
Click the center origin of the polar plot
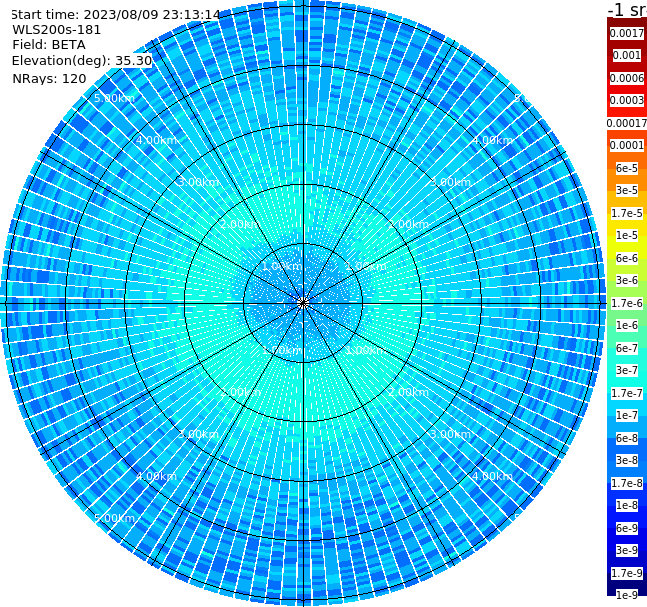point(303,303)
